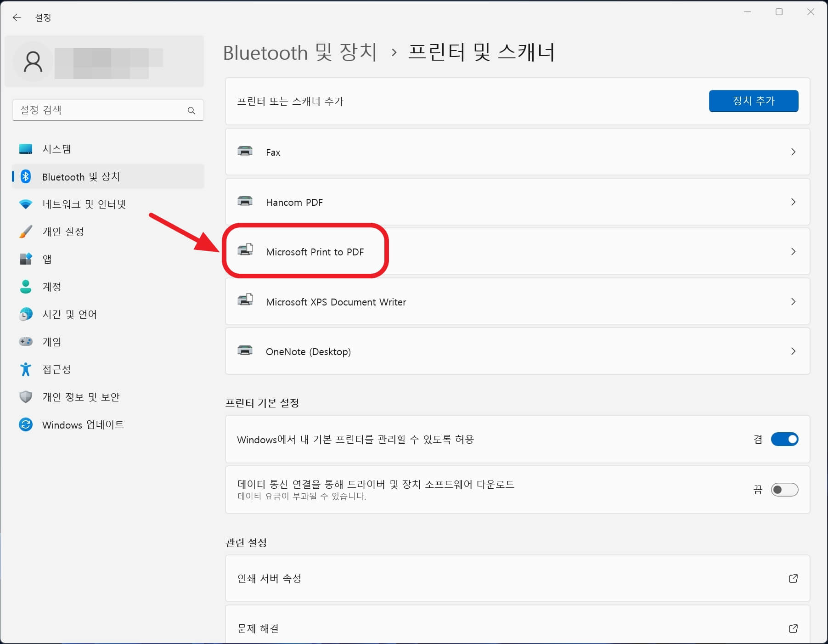Click the 앱 icon in sidebar
This screenshot has height=644, width=828.
click(26, 259)
